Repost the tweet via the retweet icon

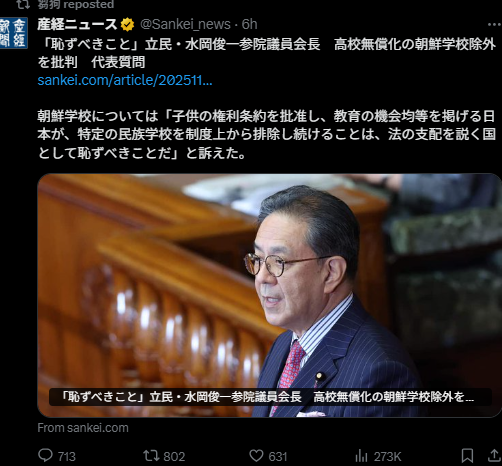pyautogui.click(x=151, y=456)
